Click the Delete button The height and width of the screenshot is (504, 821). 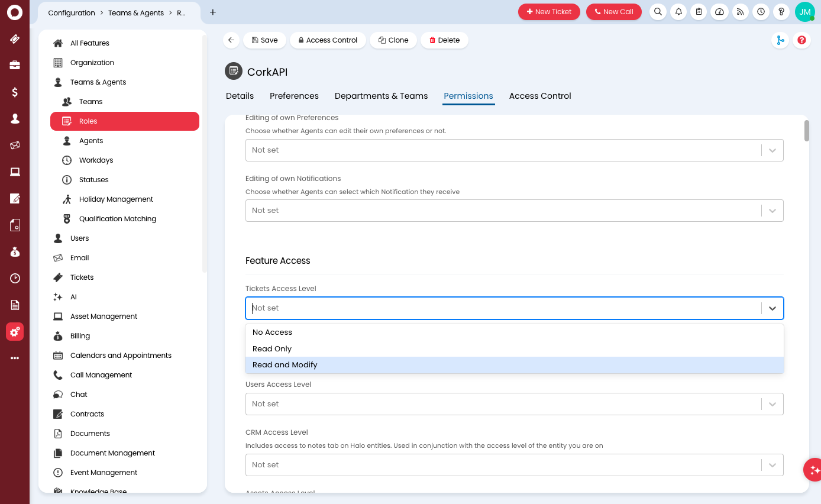[444, 40]
